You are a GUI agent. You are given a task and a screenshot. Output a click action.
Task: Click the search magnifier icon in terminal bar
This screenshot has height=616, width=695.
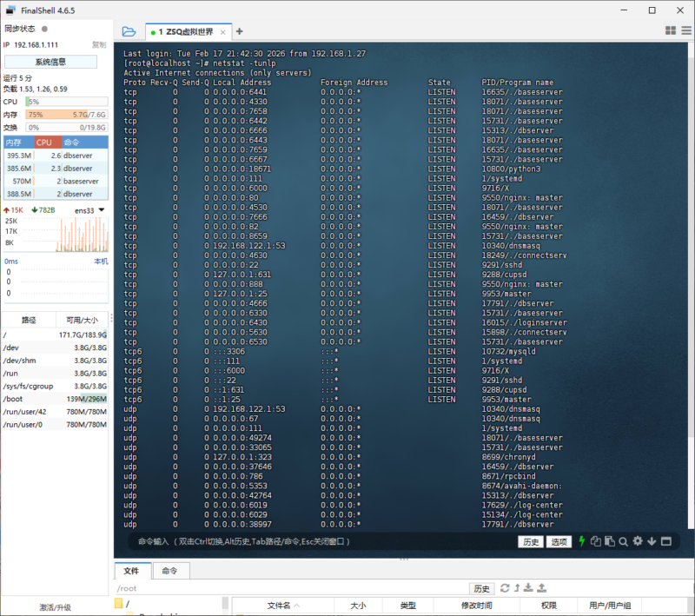click(623, 541)
